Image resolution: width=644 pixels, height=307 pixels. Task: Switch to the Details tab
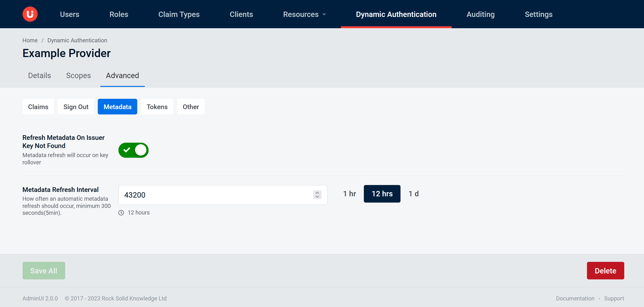point(39,76)
